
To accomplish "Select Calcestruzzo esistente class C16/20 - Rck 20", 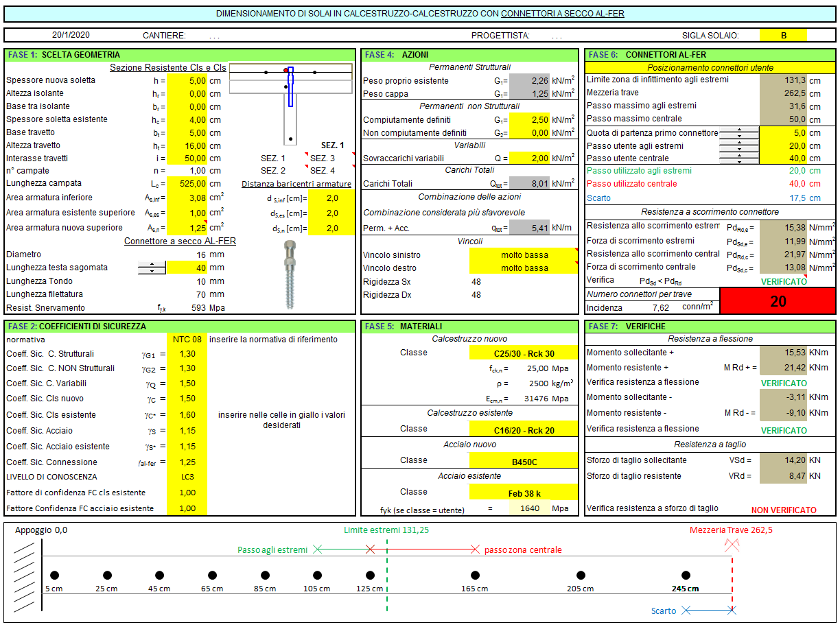I will point(524,430).
